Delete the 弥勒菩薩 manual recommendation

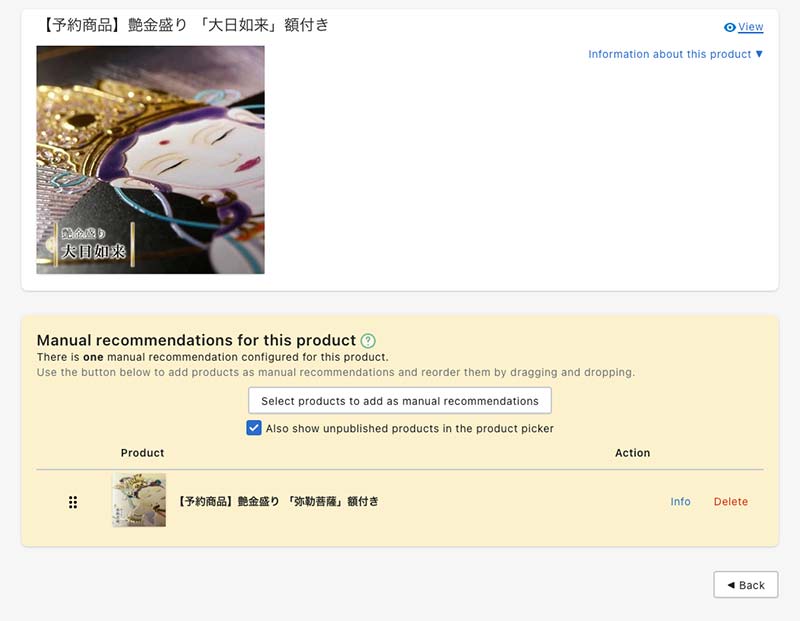[x=731, y=502]
